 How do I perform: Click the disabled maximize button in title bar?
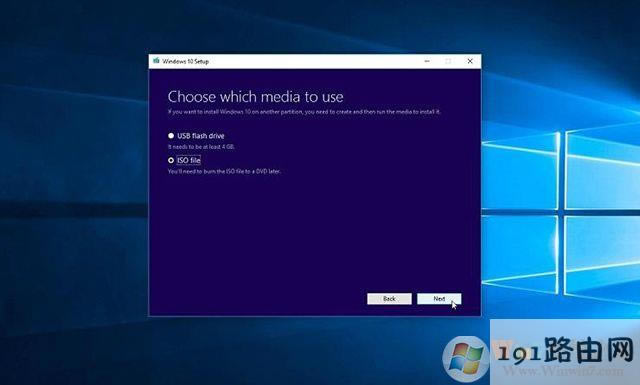click(448, 61)
